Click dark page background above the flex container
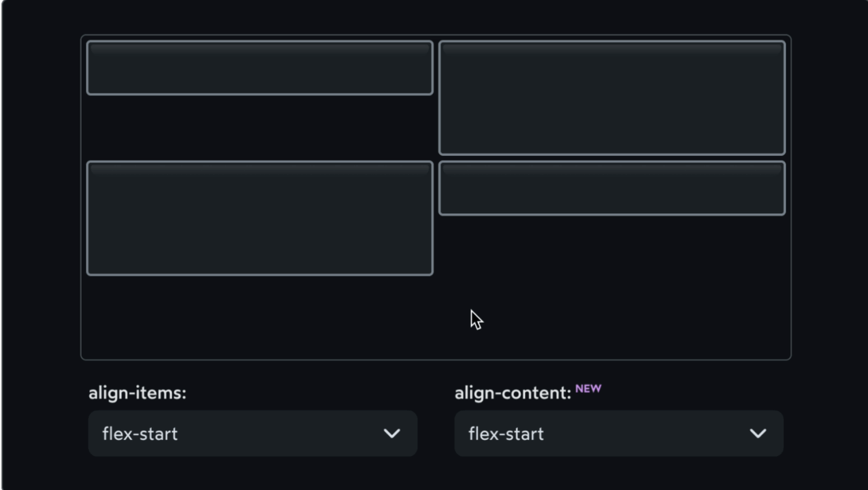The width and height of the screenshot is (868, 490). point(436,17)
